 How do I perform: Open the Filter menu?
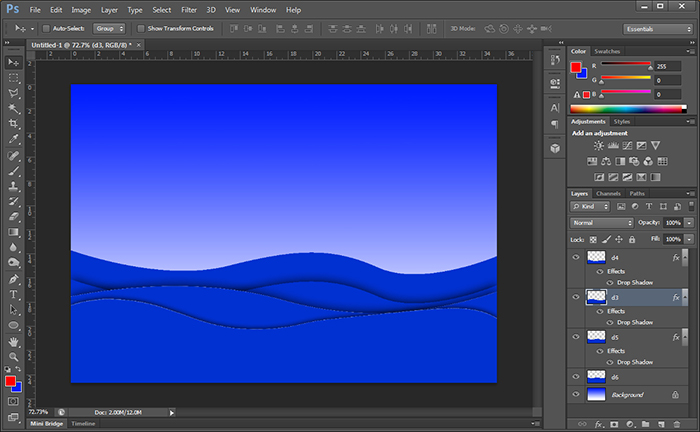coord(189,9)
